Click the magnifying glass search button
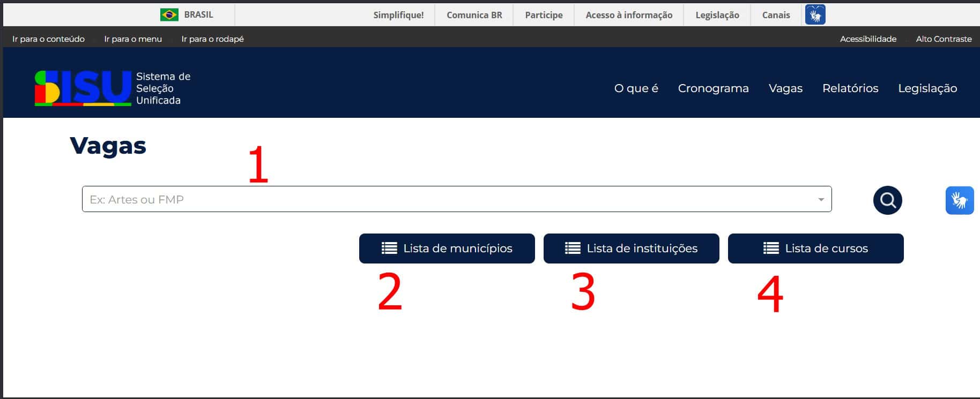Image resolution: width=980 pixels, height=399 pixels. (887, 200)
